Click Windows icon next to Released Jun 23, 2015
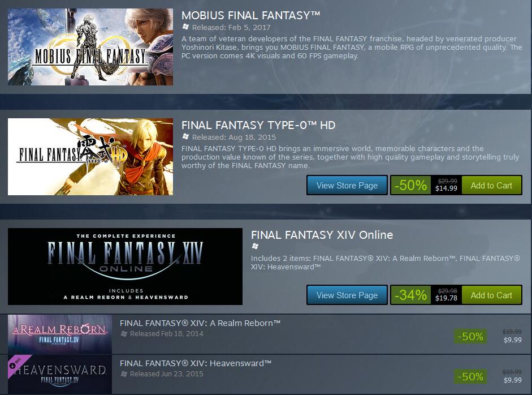 click(x=124, y=374)
